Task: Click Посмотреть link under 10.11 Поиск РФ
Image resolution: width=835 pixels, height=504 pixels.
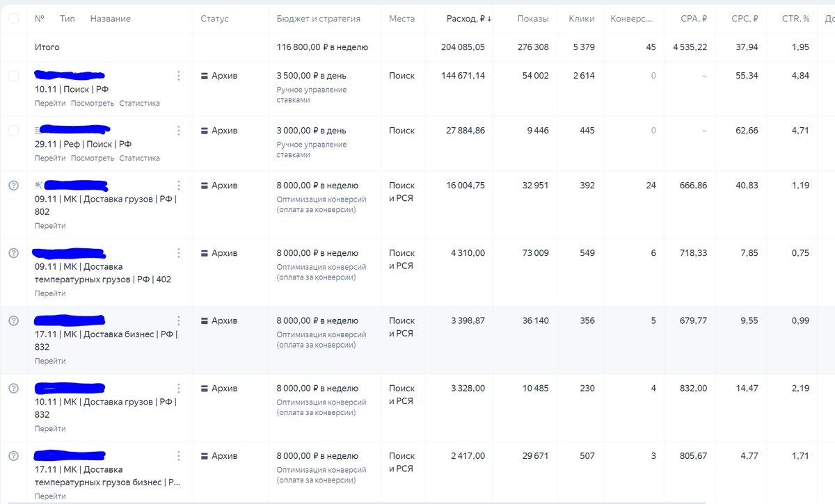Action: [x=93, y=103]
